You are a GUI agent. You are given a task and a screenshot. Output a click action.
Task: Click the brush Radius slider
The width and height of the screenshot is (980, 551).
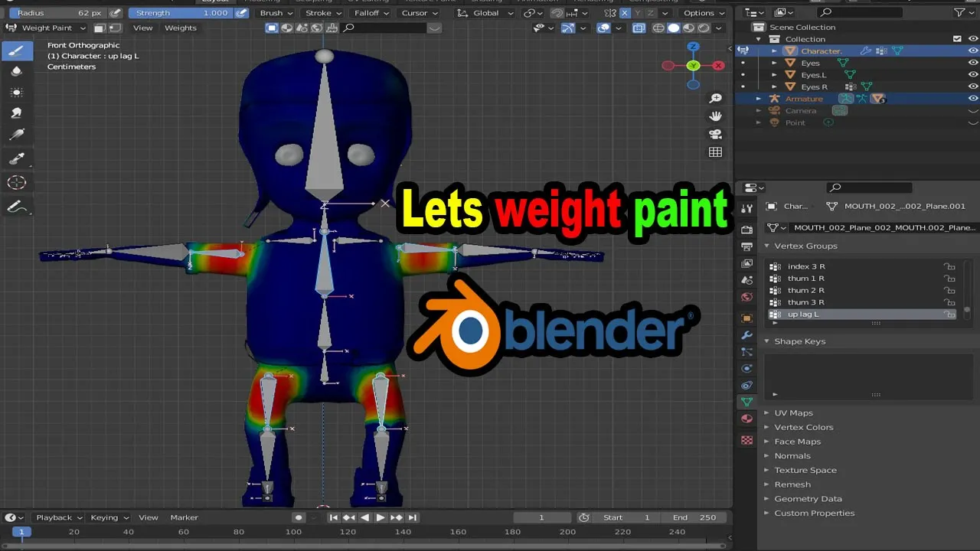58,13
